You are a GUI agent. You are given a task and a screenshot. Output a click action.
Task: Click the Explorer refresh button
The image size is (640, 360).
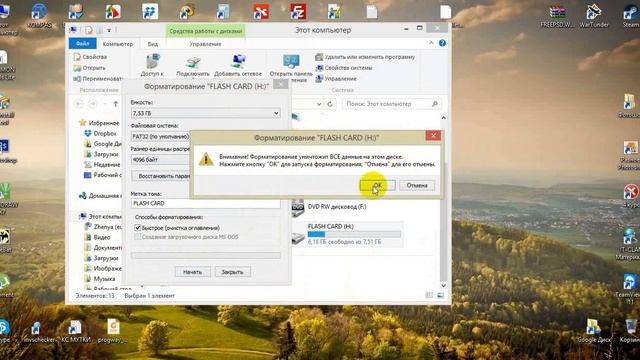330,104
